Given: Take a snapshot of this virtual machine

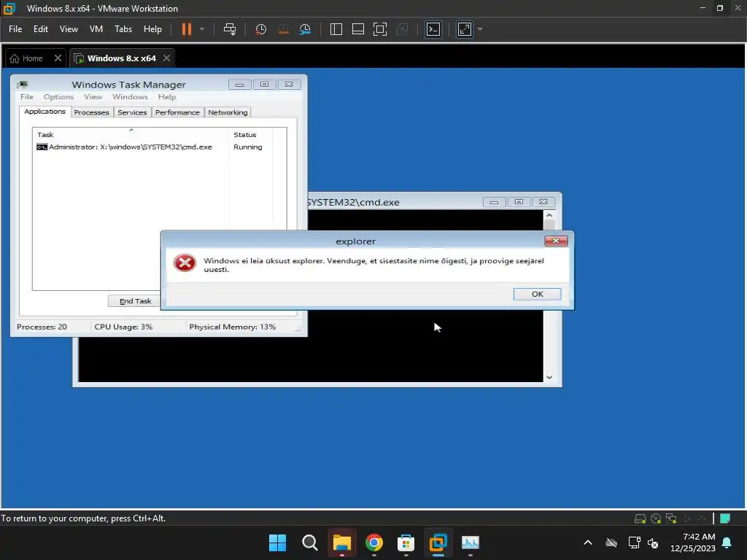Looking at the screenshot, I should click(260, 29).
